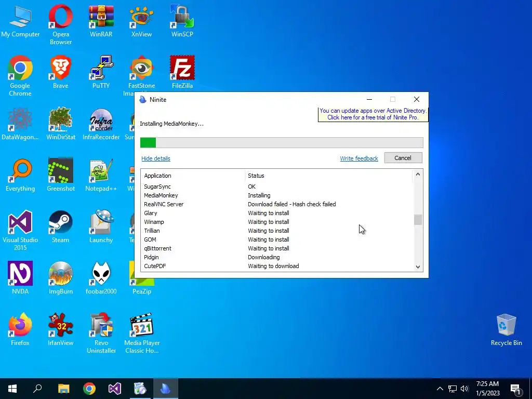532x399 pixels.
Task: Show hidden system tray icons
Action: pyautogui.click(x=440, y=389)
